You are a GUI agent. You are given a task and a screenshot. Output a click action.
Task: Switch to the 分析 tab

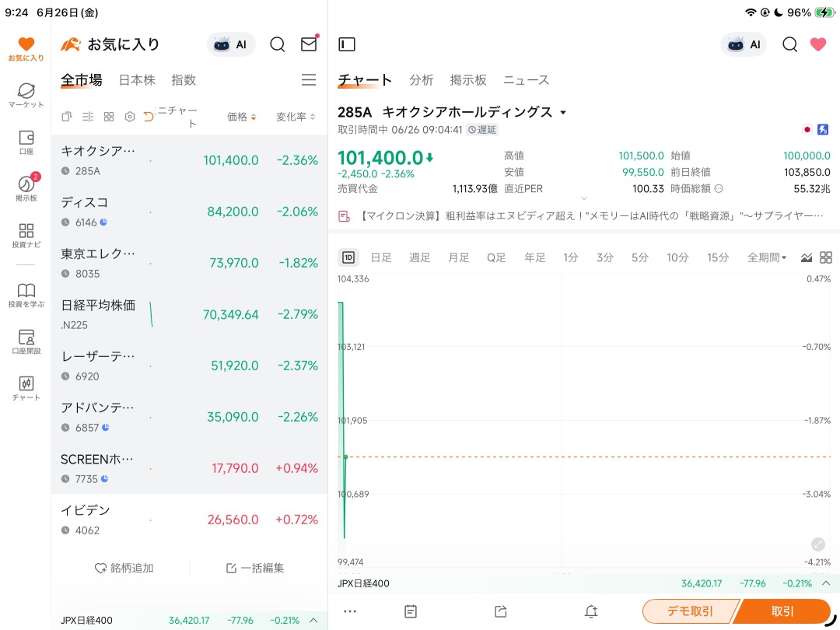pos(421,80)
